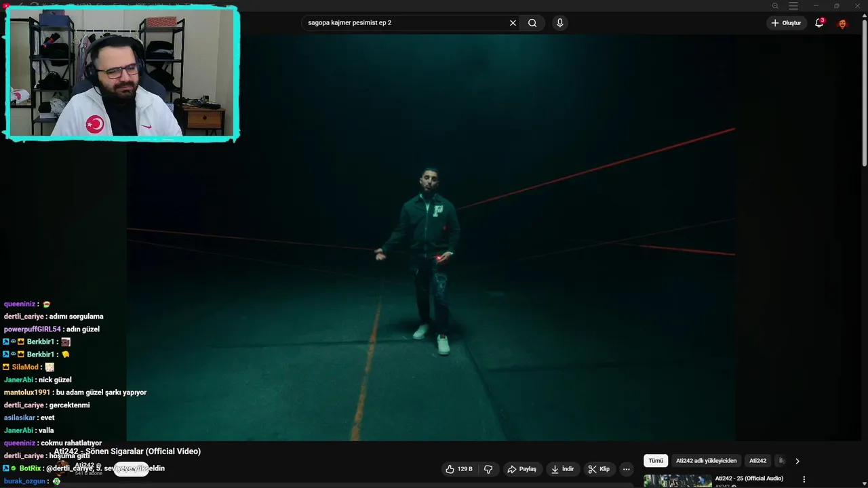Click chat username SilaMod
Screen dimensions: 868x488
click(x=25, y=367)
